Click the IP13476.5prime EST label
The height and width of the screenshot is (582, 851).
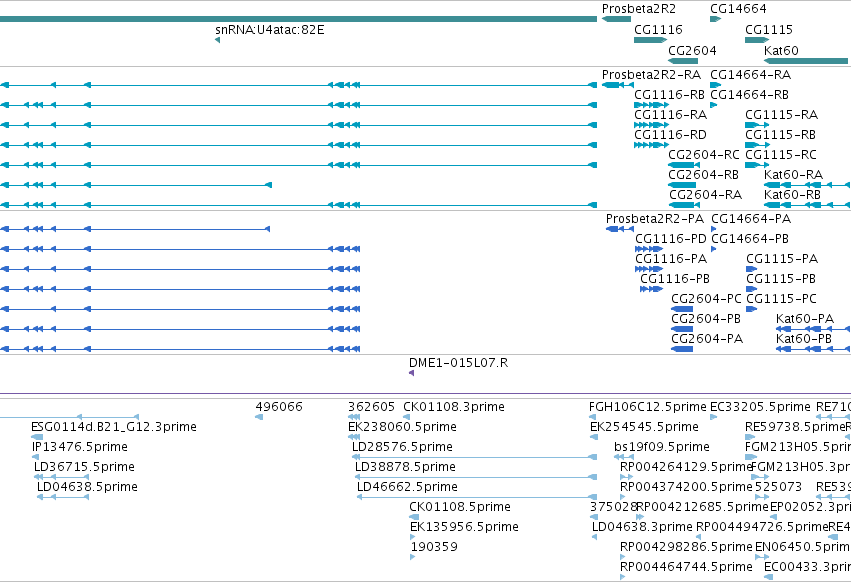pyautogui.click(x=80, y=448)
